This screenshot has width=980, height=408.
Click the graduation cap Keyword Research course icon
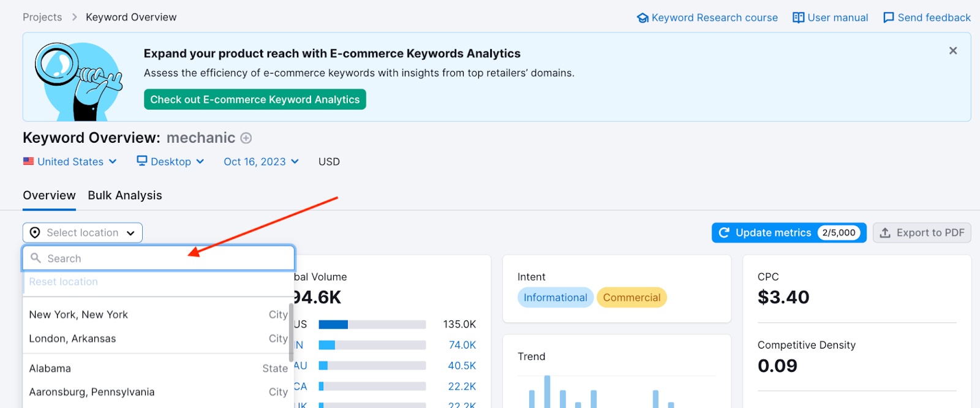pos(643,18)
